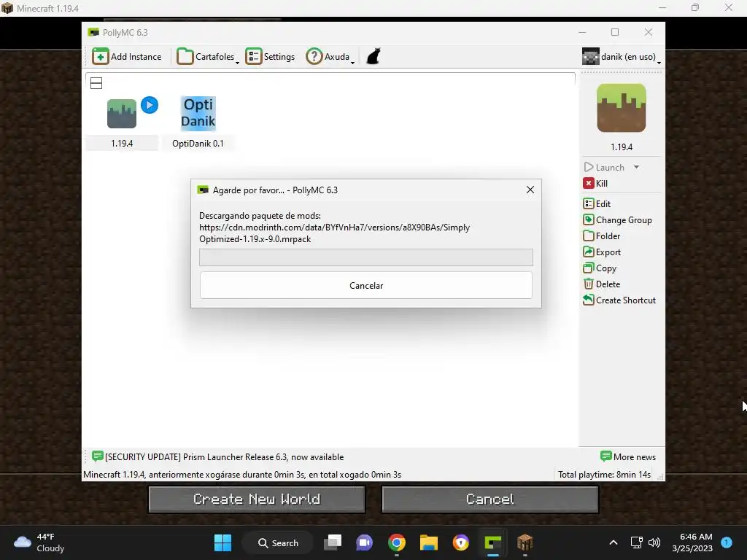Open the weather widget
The width and height of the screenshot is (747, 560).
[x=39, y=542]
